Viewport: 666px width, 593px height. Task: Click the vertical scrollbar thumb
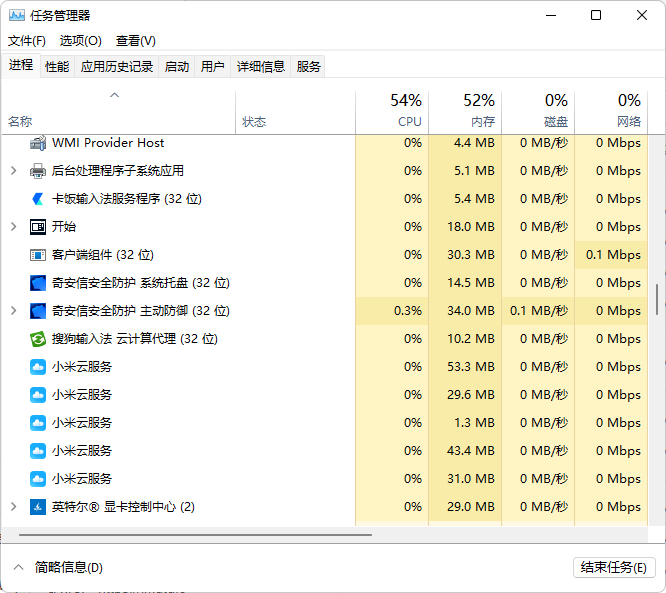657,299
